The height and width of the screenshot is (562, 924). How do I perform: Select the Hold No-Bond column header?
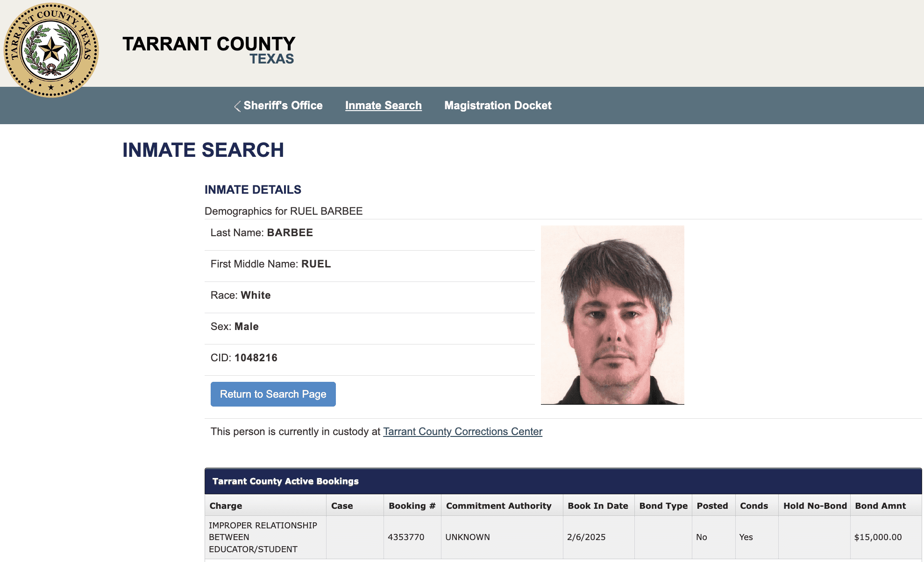click(815, 506)
